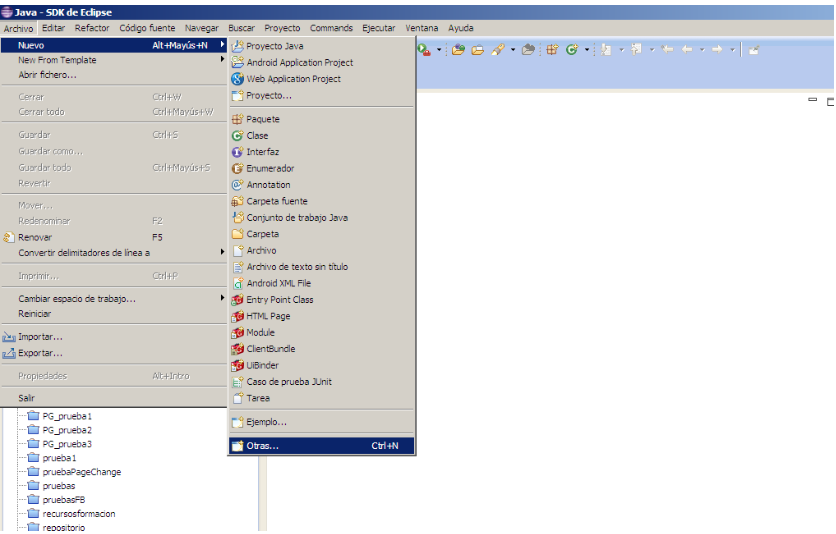Click the Run External Tools toolbar icon
836x534 pixels.
pyautogui.click(x=424, y=50)
